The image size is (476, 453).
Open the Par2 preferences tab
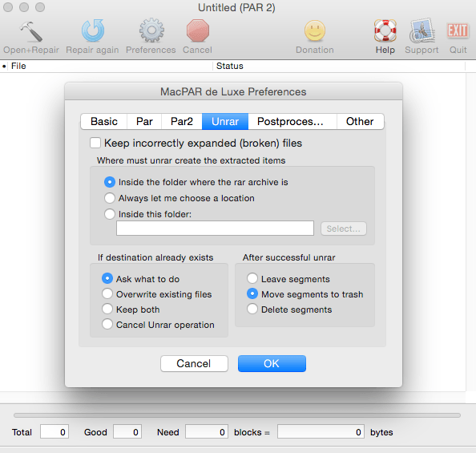[x=182, y=122]
